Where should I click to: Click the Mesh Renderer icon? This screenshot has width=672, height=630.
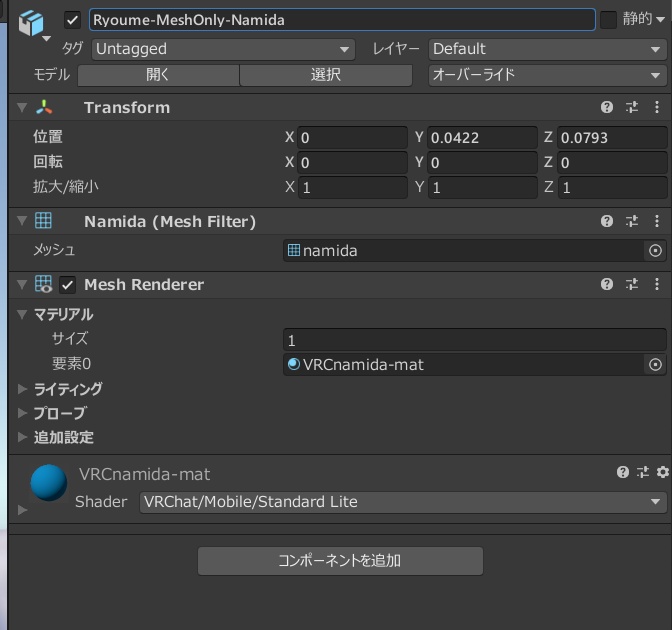click(x=43, y=284)
